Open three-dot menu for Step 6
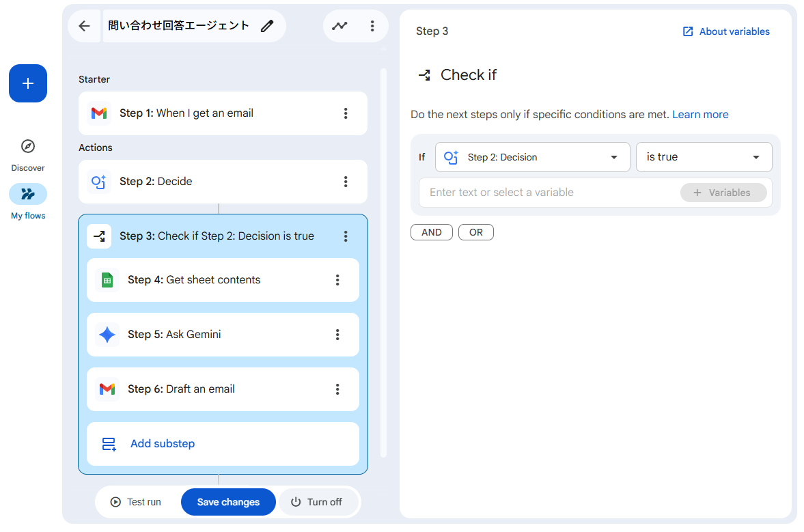Viewport: 804px width, 532px height. click(337, 389)
